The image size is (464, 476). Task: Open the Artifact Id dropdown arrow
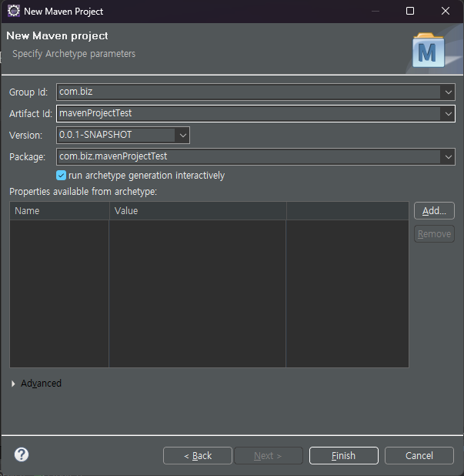(449, 114)
